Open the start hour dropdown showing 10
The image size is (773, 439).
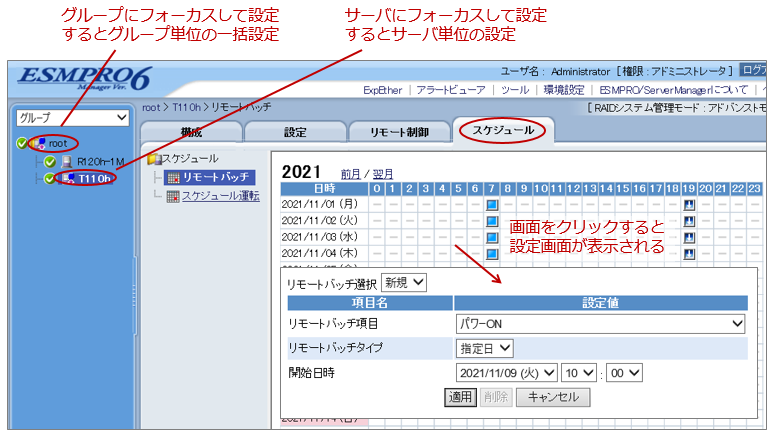tap(579, 373)
